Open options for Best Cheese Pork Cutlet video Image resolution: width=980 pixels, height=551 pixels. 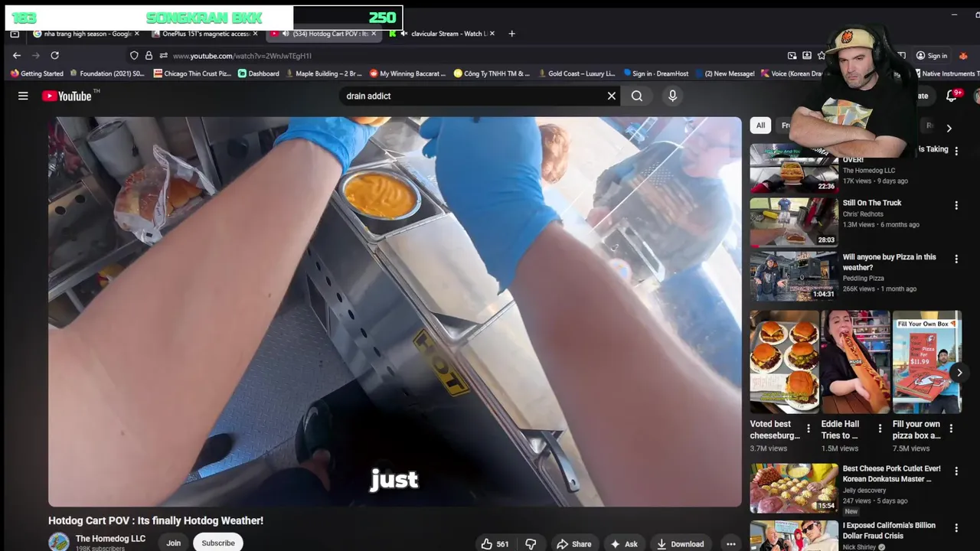tap(956, 471)
